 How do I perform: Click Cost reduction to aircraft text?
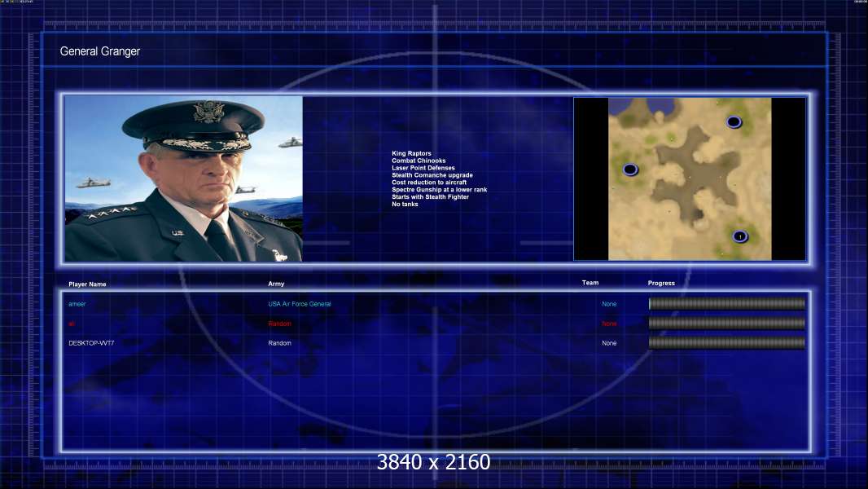(429, 183)
